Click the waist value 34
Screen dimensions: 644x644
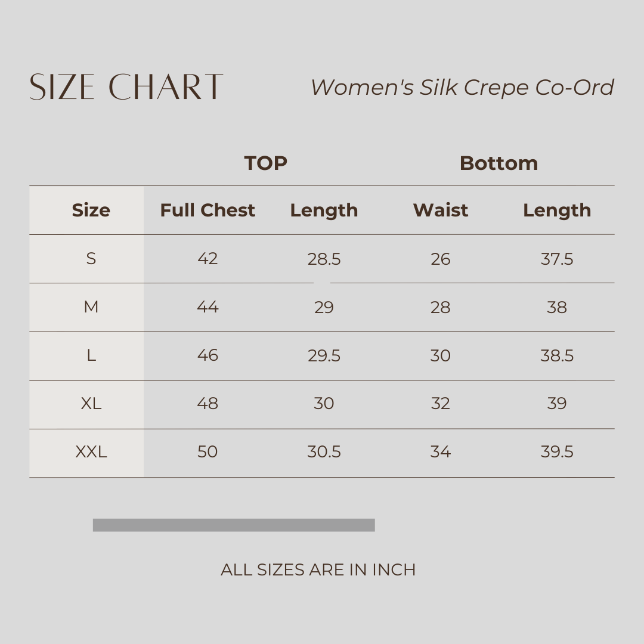pyautogui.click(x=441, y=452)
